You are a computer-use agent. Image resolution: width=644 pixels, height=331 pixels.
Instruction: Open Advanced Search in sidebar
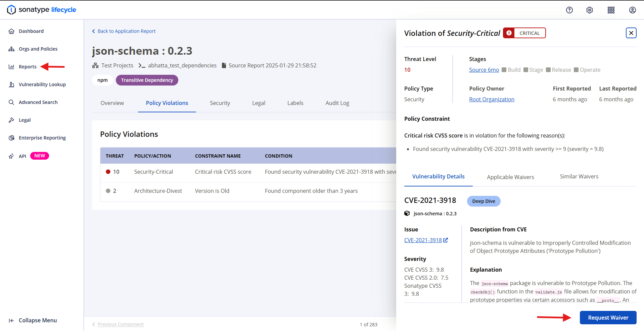coord(38,102)
